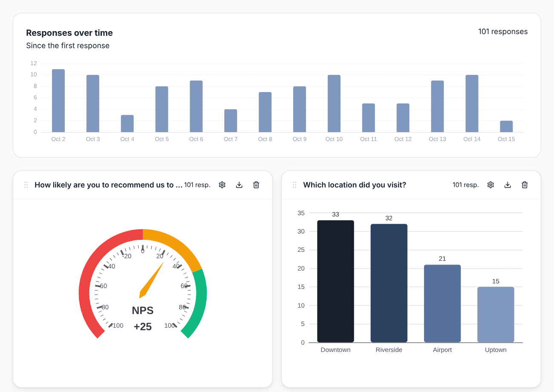The width and height of the screenshot is (554, 392).
Task: Download the NPS recommend card data
Action: click(239, 185)
